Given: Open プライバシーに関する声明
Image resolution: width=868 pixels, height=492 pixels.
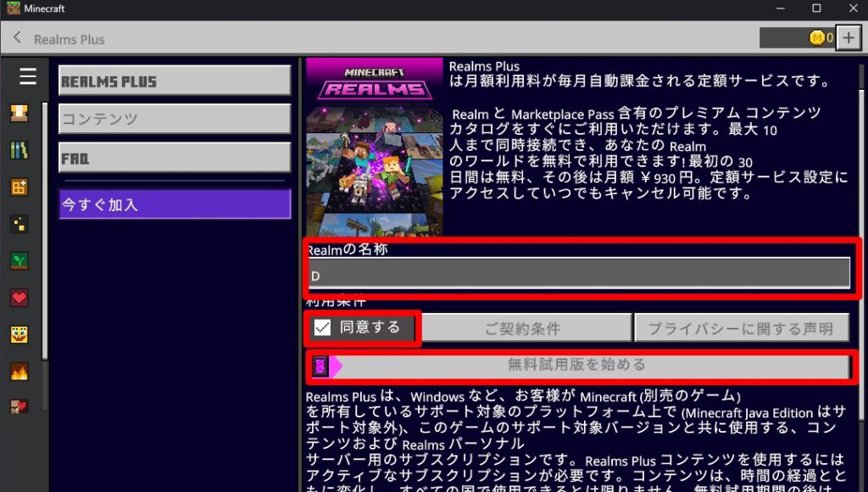Looking at the screenshot, I should click(741, 328).
